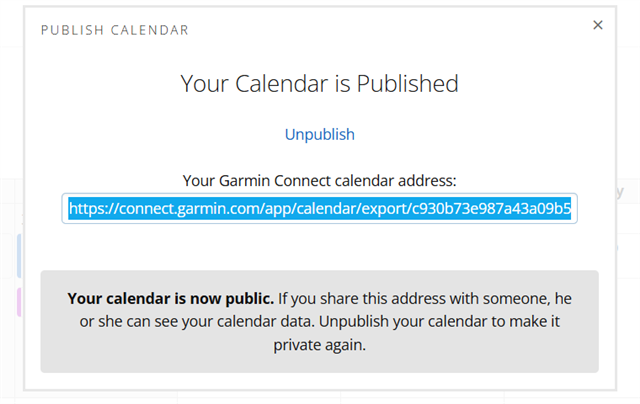The height and width of the screenshot is (404, 640).
Task: Click the pink event bar behind the dialog
Action: point(20,301)
